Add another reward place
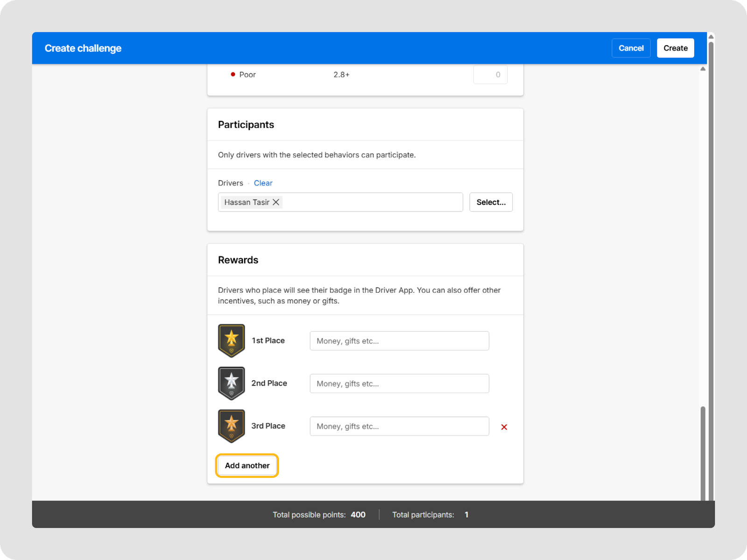This screenshot has height=560, width=747. point(247,466)
